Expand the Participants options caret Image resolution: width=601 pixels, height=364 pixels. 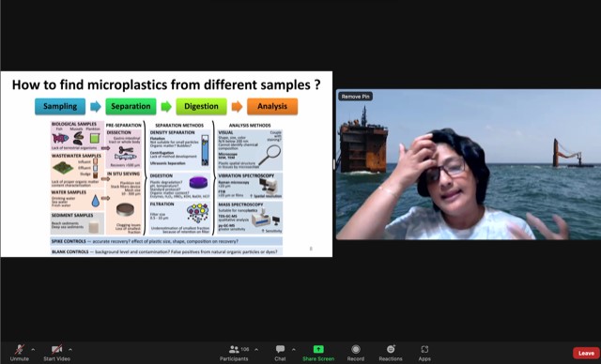coord(256,349)
